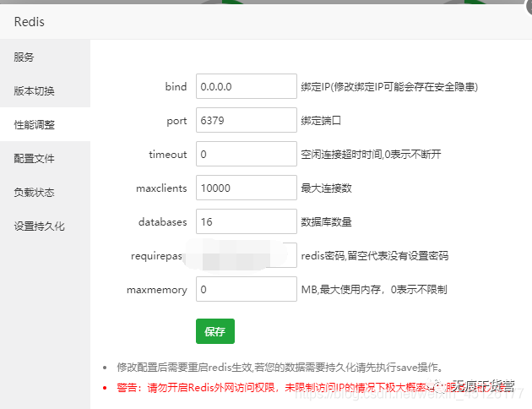Focus the timeout input field
This screenshot has width=532, height=409.
pyautogui.click(x=247, y=154)
